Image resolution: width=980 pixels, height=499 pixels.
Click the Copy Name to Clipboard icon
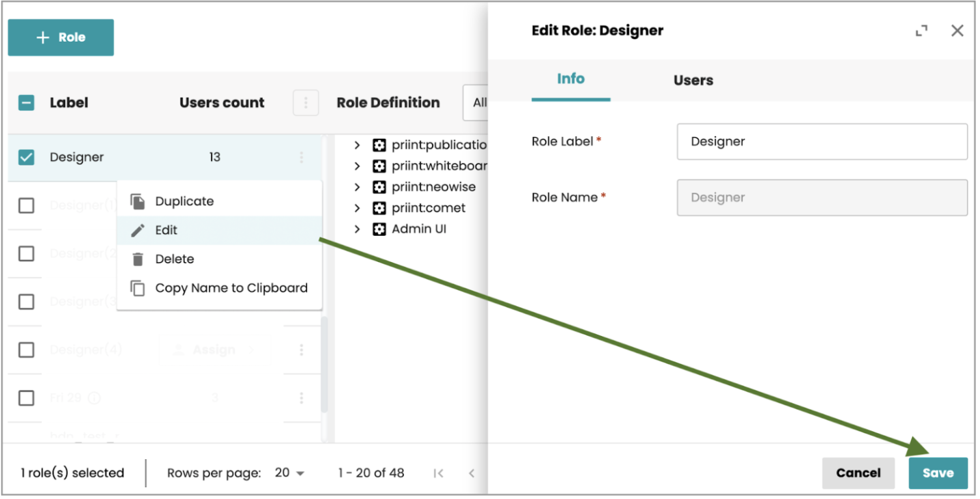point(137,288)
